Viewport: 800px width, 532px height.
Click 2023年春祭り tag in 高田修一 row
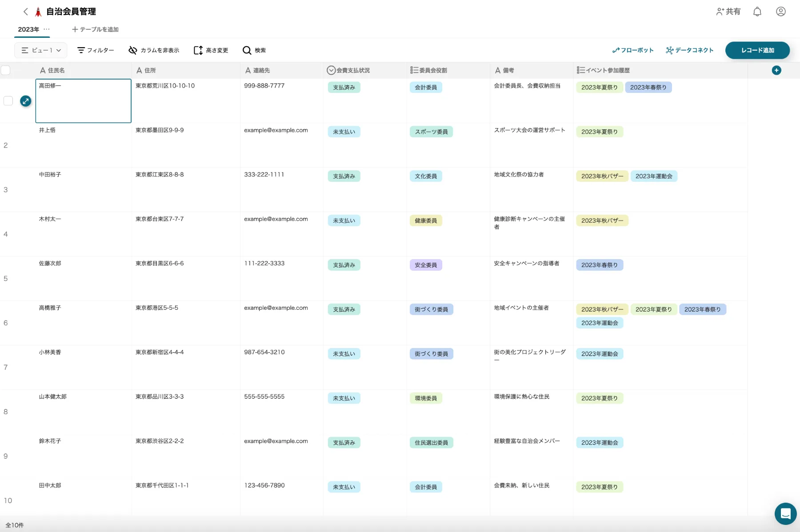tap(648, 87)
